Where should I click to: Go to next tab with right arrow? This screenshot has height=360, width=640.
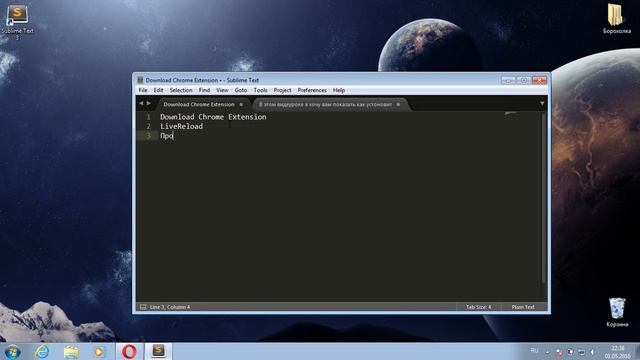[149, 104]
